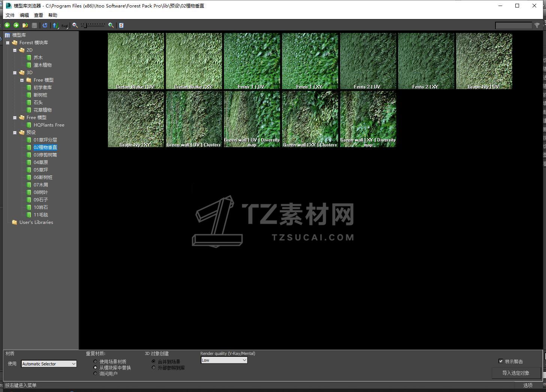Open the 编辑 menu
Image resolution: width=546 pixels, height=392 pixels.
click(x=24, y=15)
